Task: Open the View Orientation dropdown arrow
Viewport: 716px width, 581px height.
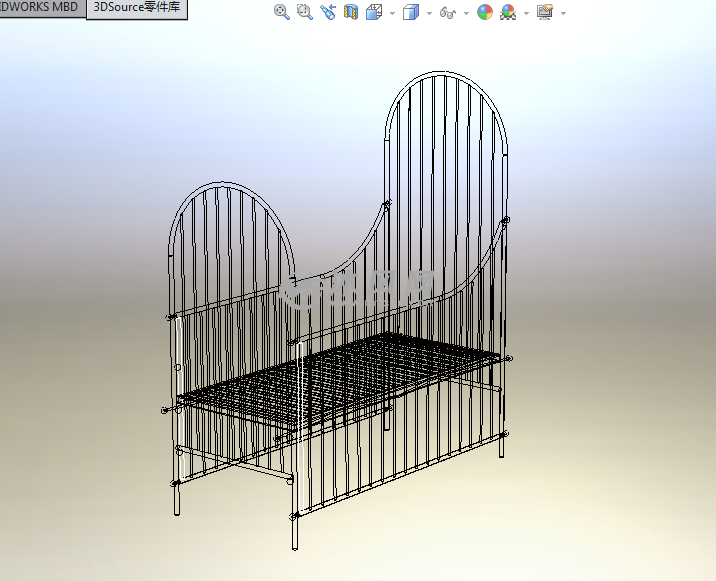Action: pos(392,13)
